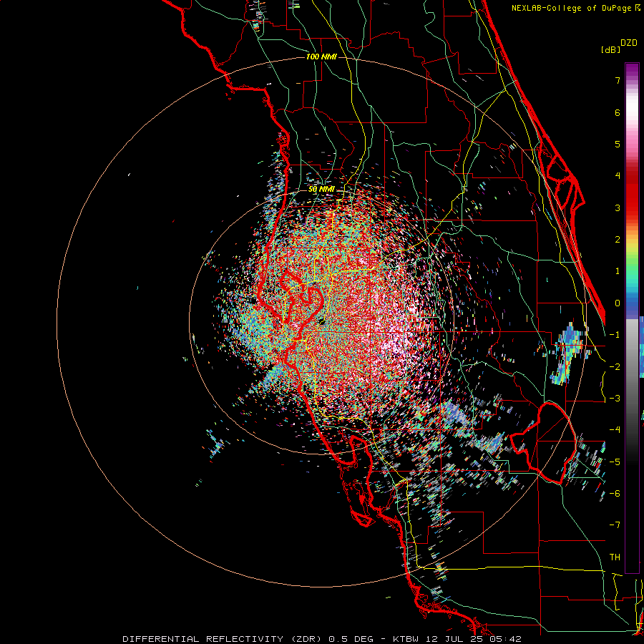Viewport: 644px width, 644px height.
Task: Click the 6 value on color scale
Action: click(x=618, y=112)
